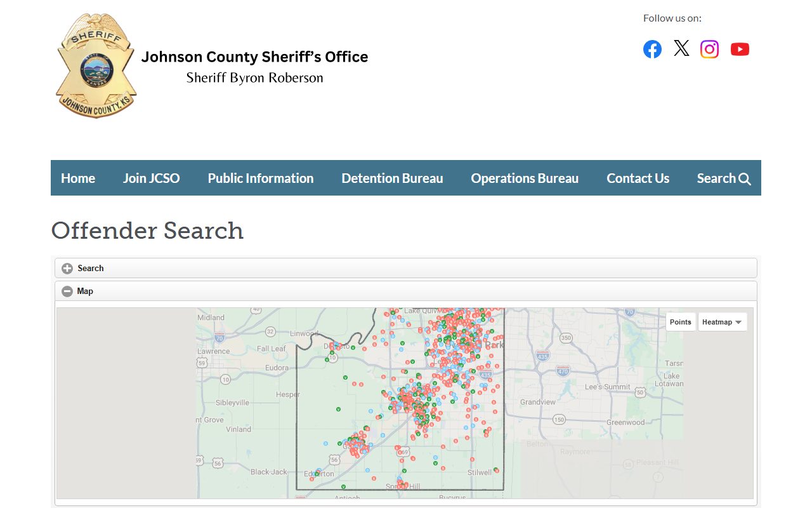The width and height of the screenshot is (812, 508).
Task: Click the Lee's Summit label on map
Action: (608, 387)
